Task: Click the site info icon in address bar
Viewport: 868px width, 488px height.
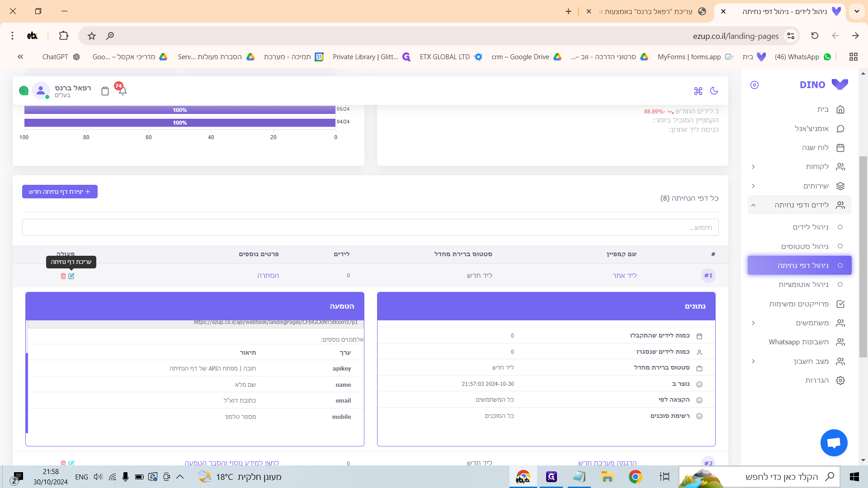Action: (x=791, y=36)
